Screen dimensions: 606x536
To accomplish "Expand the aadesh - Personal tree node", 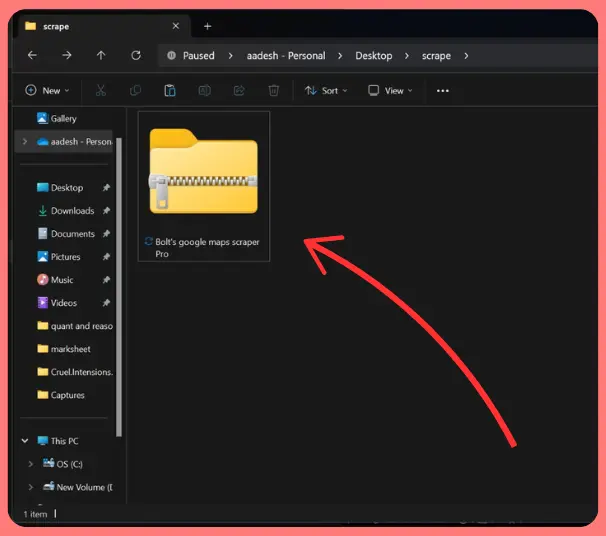I will coord(25,141).
